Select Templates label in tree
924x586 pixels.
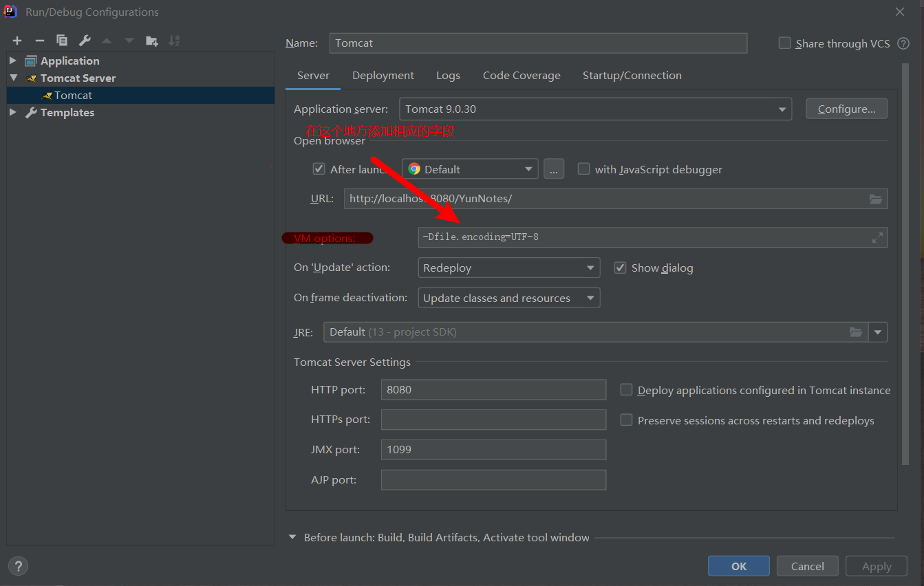pyautogui.click(x=67, y=112)
